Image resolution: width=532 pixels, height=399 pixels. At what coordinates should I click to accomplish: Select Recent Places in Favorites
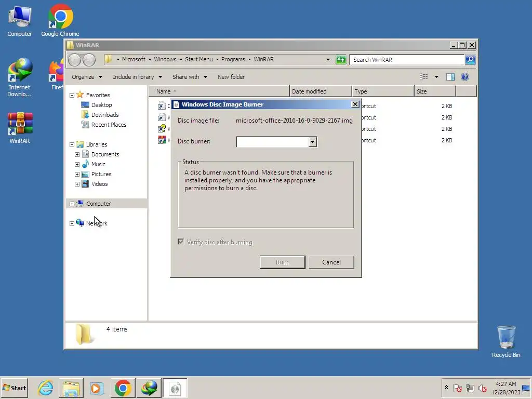109,125
